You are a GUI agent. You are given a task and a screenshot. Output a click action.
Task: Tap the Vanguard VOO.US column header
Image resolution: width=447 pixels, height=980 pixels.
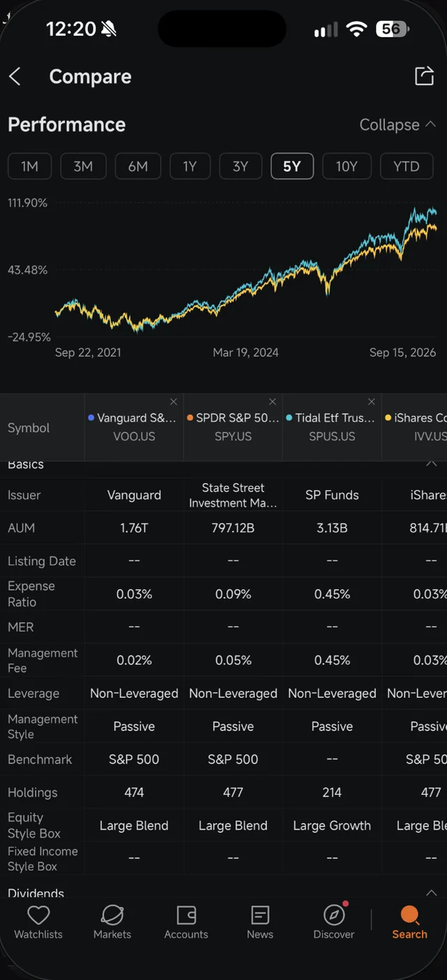(134, 427)
